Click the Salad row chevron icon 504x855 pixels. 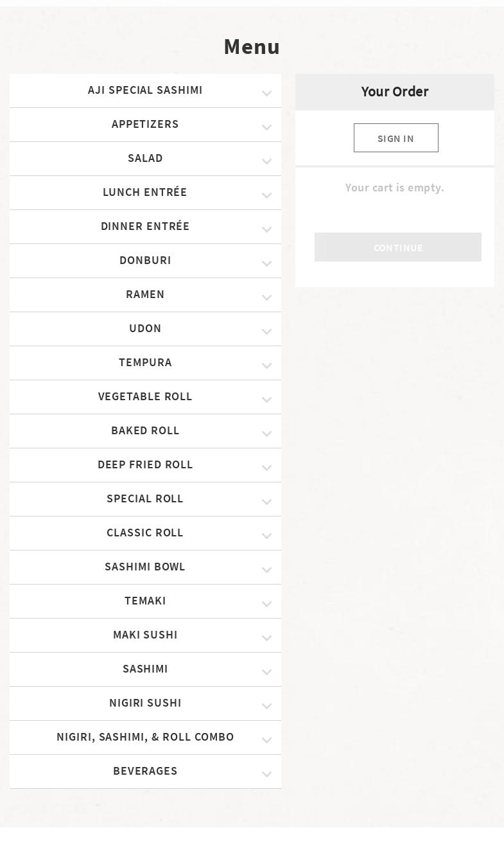coord(266,161)
